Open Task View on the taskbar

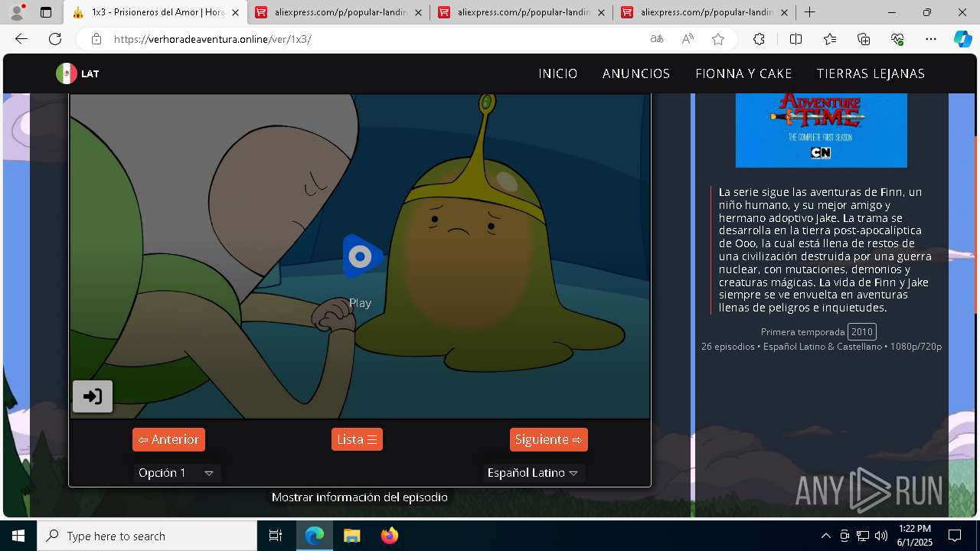coord(276,536)
